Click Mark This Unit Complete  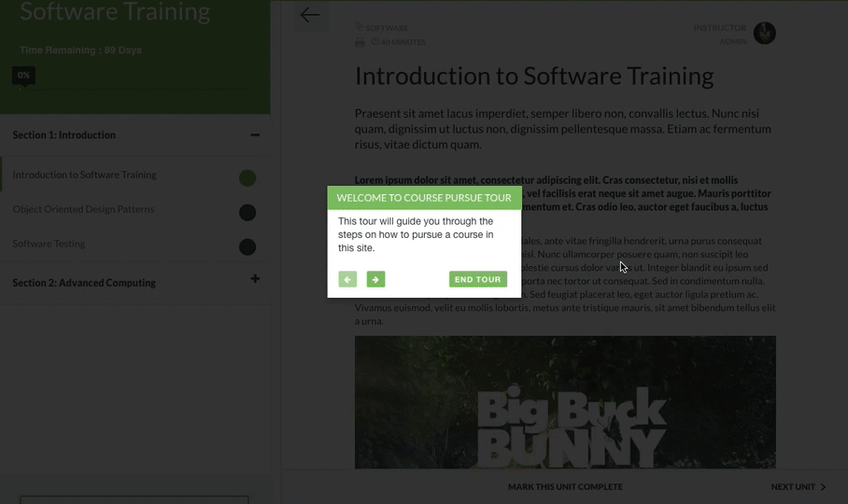click(565, 486)
